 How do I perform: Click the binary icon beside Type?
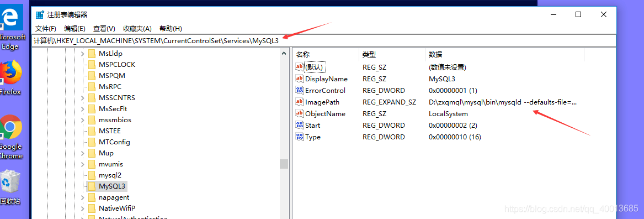(300, 137)
